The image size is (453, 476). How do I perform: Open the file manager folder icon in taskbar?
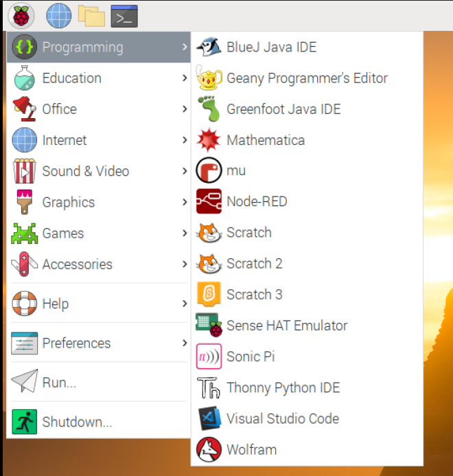coord(91,16)
